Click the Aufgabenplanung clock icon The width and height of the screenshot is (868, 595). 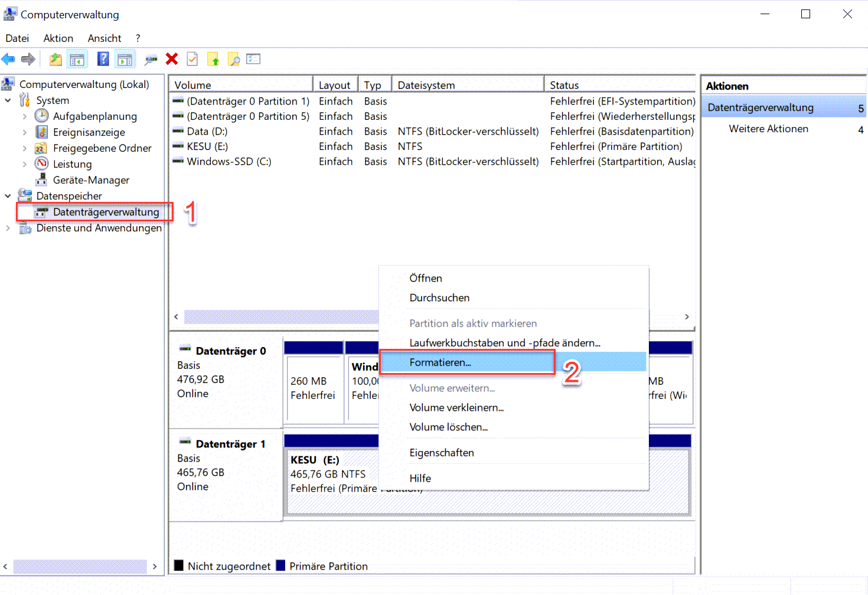tap(41, 116)
